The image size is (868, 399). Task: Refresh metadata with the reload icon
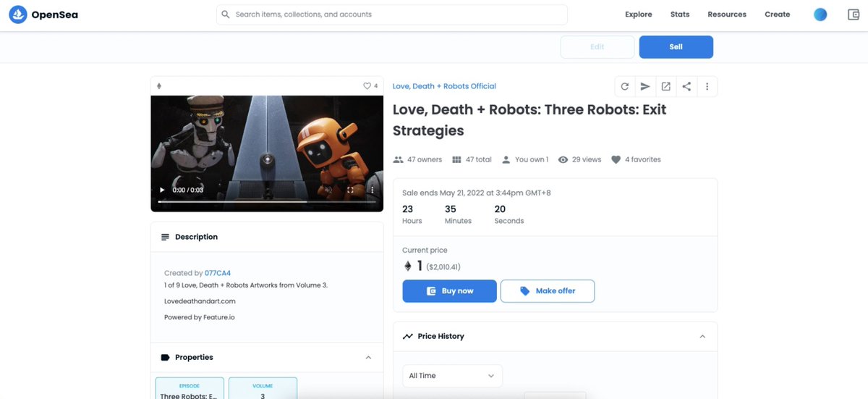tap(625, 87)
